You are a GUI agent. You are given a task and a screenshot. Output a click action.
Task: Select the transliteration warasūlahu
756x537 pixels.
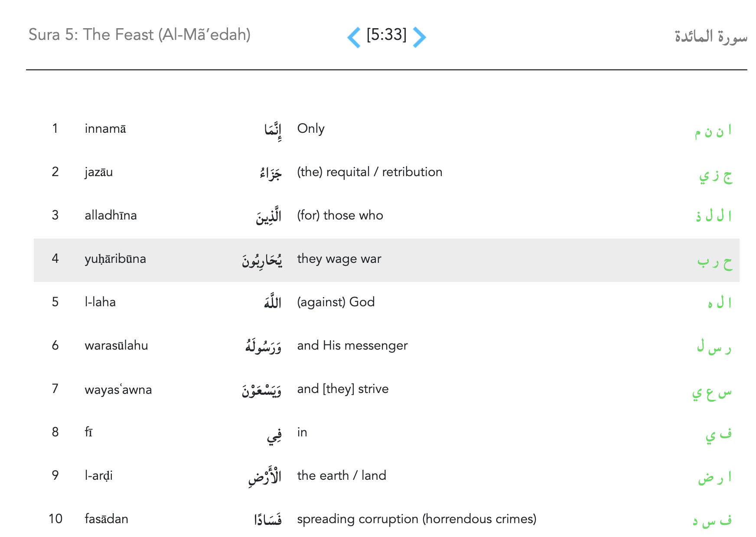[116, 346]
